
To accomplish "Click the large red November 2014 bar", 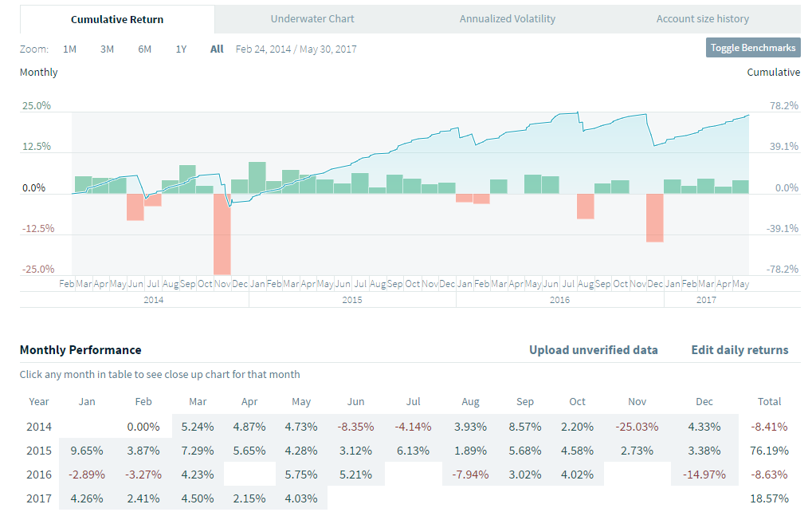I will 222,234.
